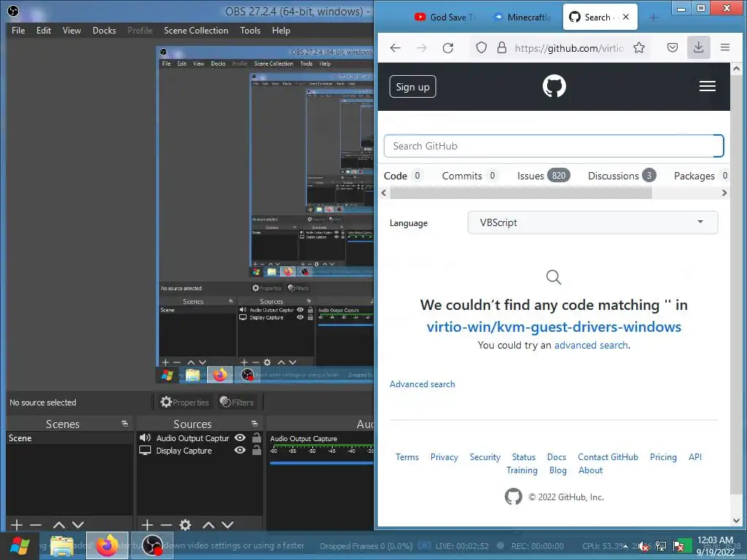Open the OBS Tools menu
Viewport: 747px width, 560px height.
[x=250, y=31]
